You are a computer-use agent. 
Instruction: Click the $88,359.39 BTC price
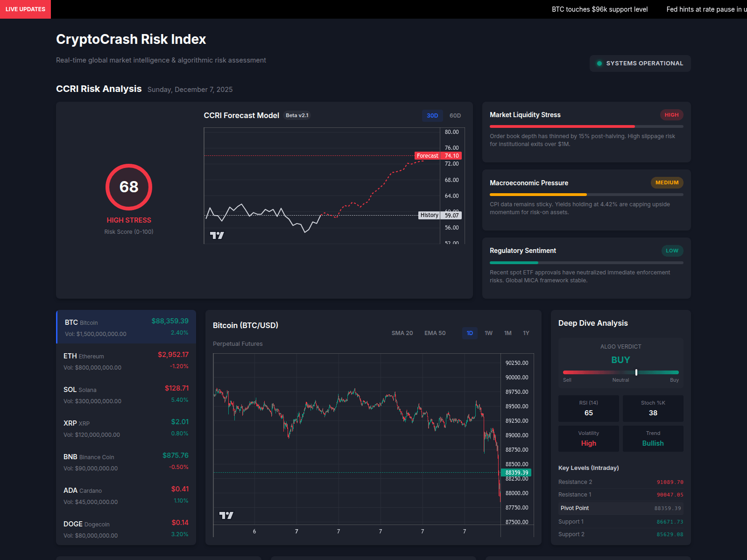tap(170, 321)
